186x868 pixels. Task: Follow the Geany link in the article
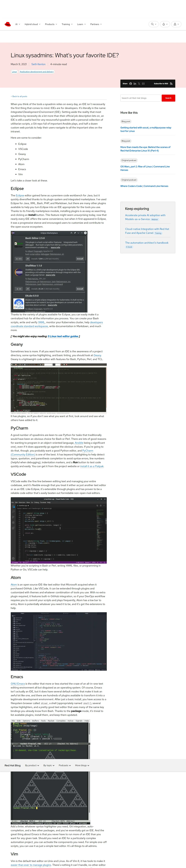[x=97, y=355]
